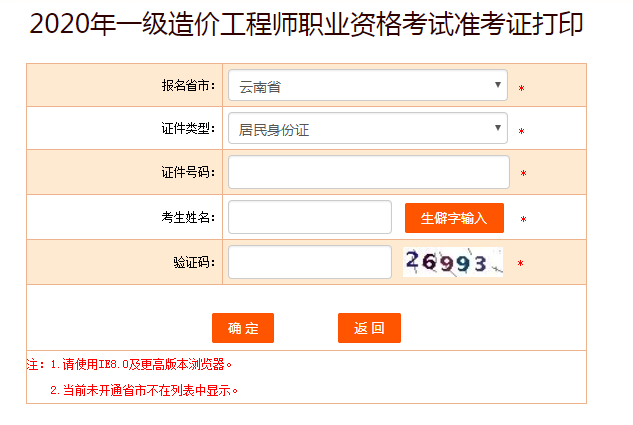
Task: Expand the 证件类型 dropdown showing 居民身份证
Action: point(367,128)
